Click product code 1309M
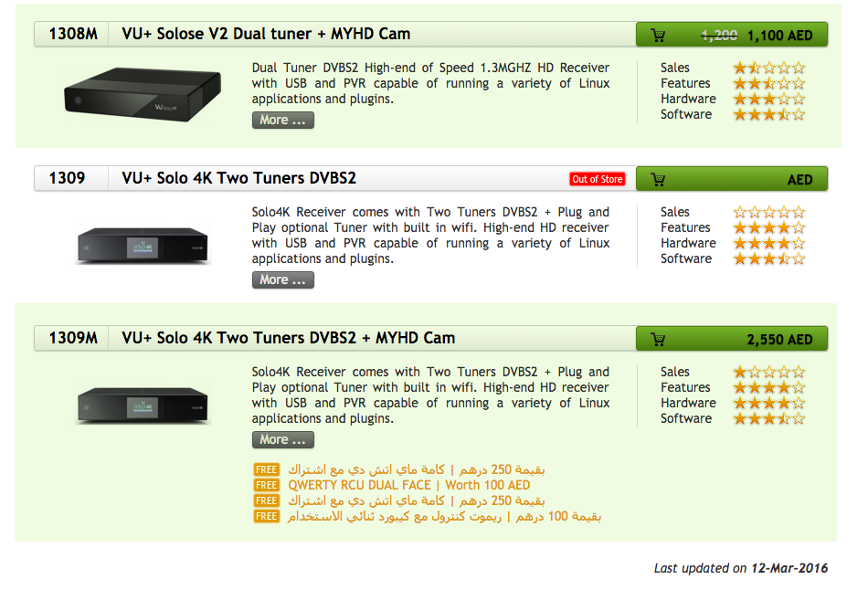This screenshot has height=590, width=868. coord(73,338)
